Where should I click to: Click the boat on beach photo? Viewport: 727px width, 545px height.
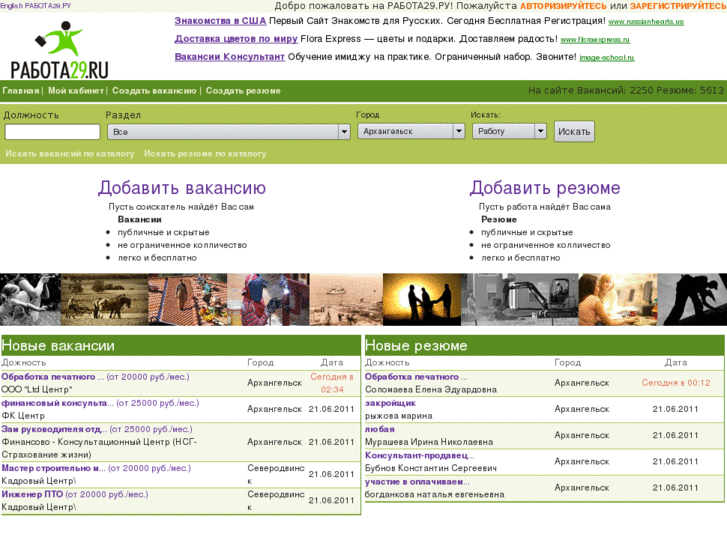346,299
